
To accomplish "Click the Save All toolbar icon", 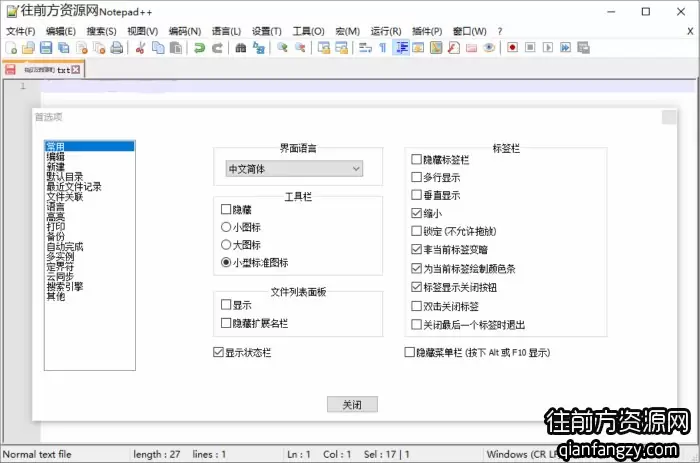I will (x=64, y=47).
